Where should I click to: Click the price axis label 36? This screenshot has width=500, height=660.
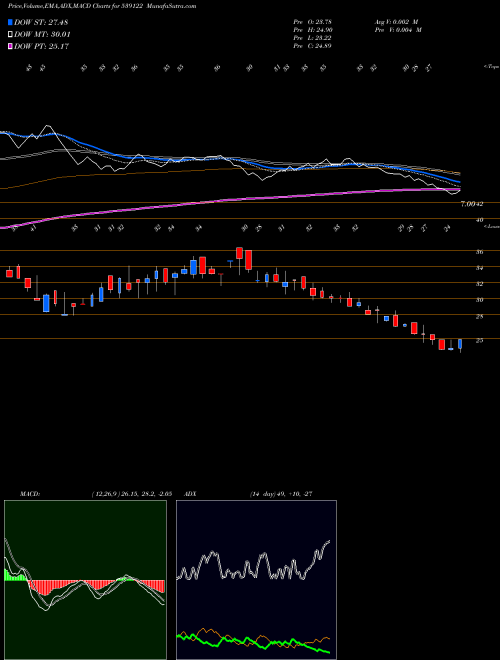(479, 252)
